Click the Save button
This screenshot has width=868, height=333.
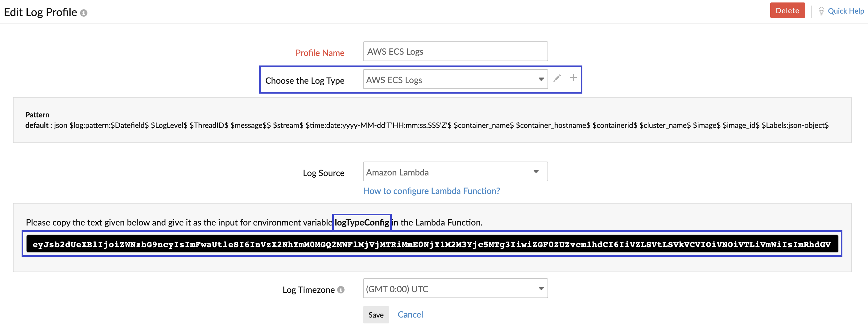click(376, 315)
